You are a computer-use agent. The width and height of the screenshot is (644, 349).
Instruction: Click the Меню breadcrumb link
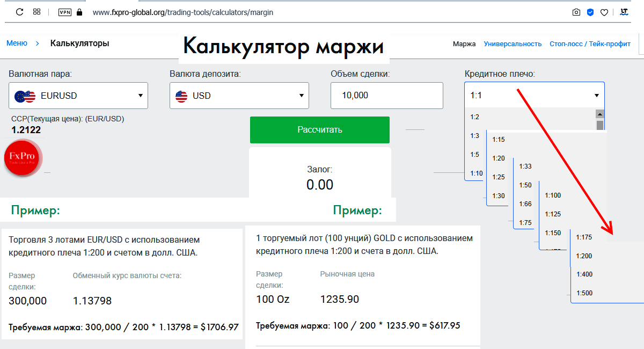click(17, 43)
